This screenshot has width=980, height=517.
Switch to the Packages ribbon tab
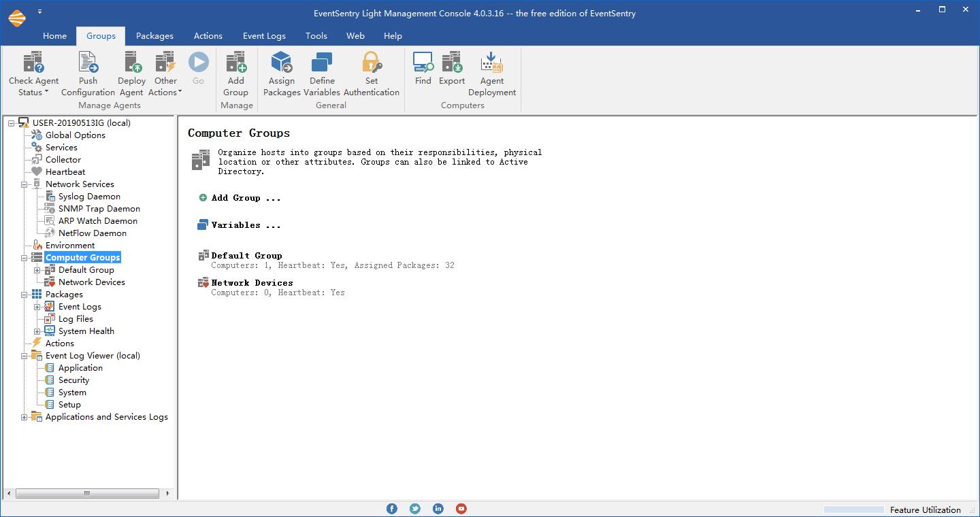point(154,36)
